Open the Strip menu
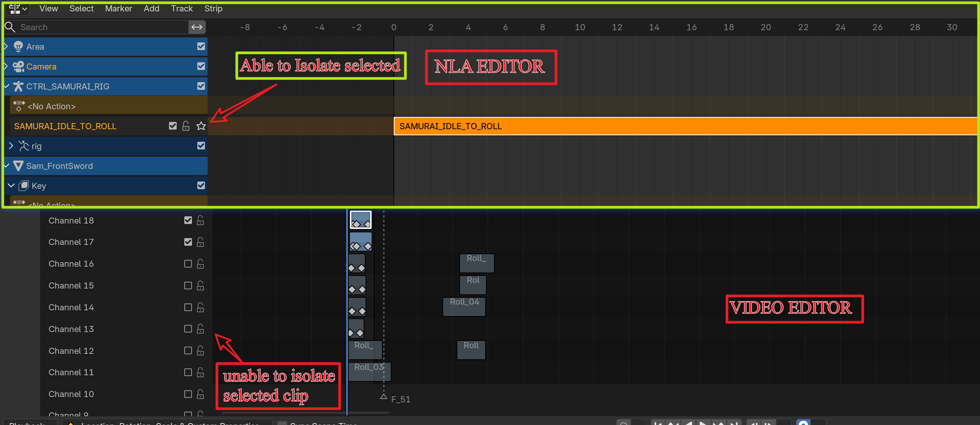 (213, 8)
